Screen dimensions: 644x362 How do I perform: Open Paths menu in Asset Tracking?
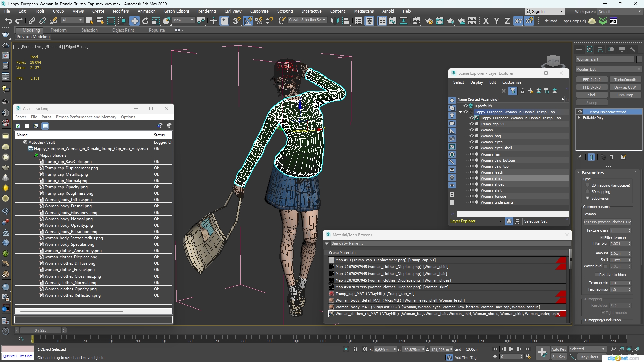(46, 117)
